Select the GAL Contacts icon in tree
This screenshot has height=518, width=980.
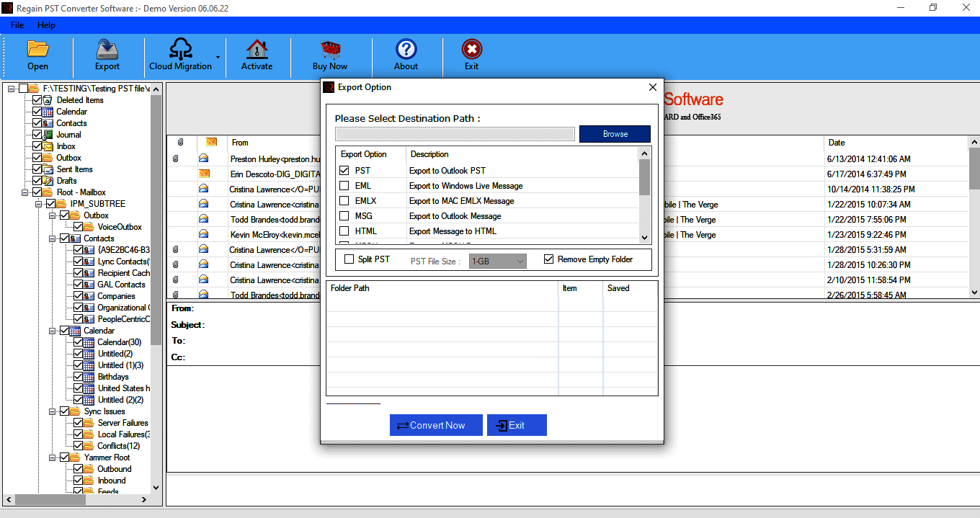pos(90,285)
